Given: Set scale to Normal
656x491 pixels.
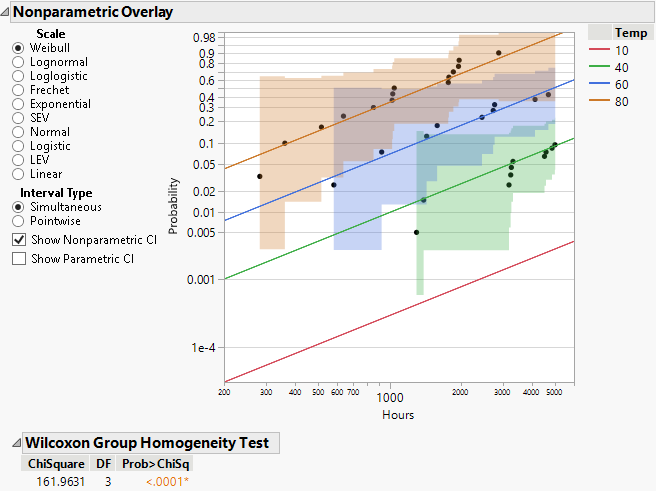Looking at the screenshot, I should tap(19, 132).
